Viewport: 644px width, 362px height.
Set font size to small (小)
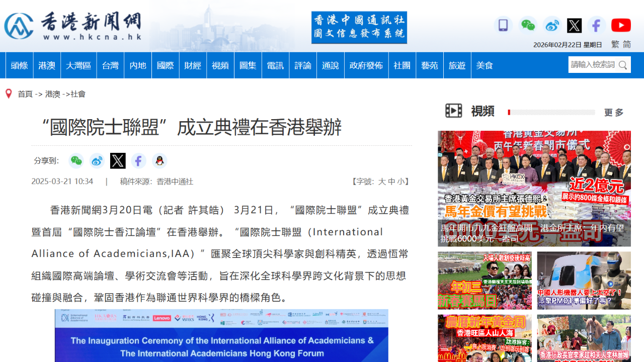[x=400, y=182]
